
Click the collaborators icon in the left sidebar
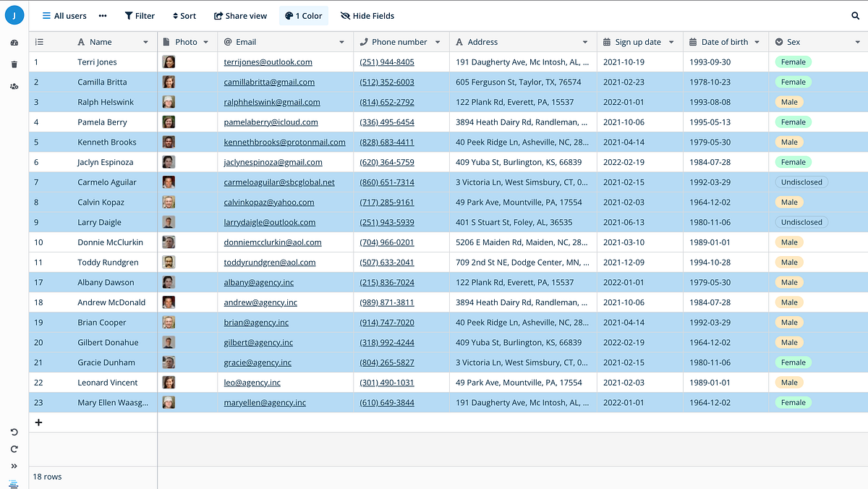click(13, 85)
